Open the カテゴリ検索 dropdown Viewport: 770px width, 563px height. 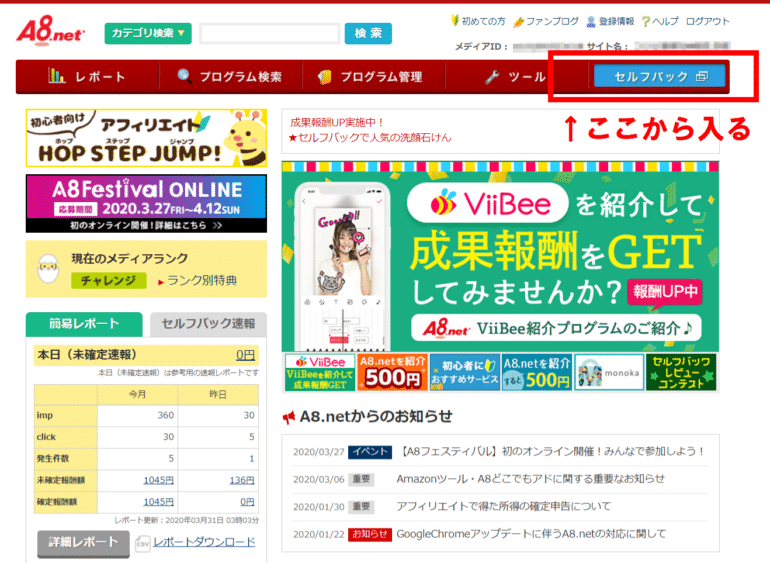[x=148, y=33]
